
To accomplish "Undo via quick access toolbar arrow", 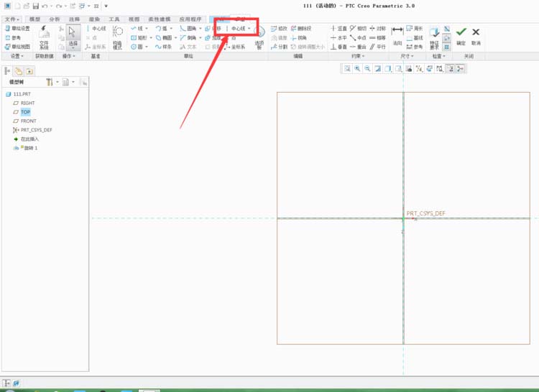I will (45, 6).
